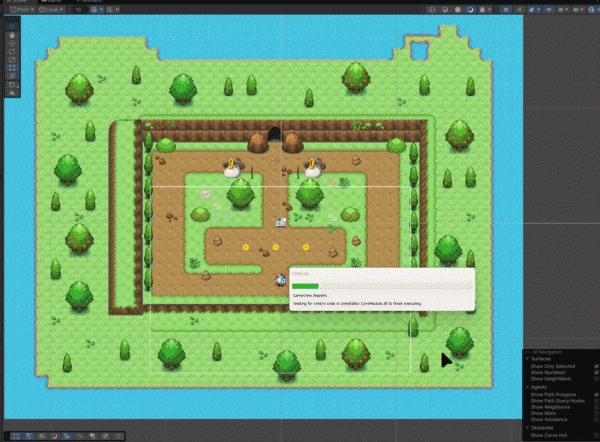Collapse the Agents section
Viewport: 600px width, 442px height.
coord(528,387)
